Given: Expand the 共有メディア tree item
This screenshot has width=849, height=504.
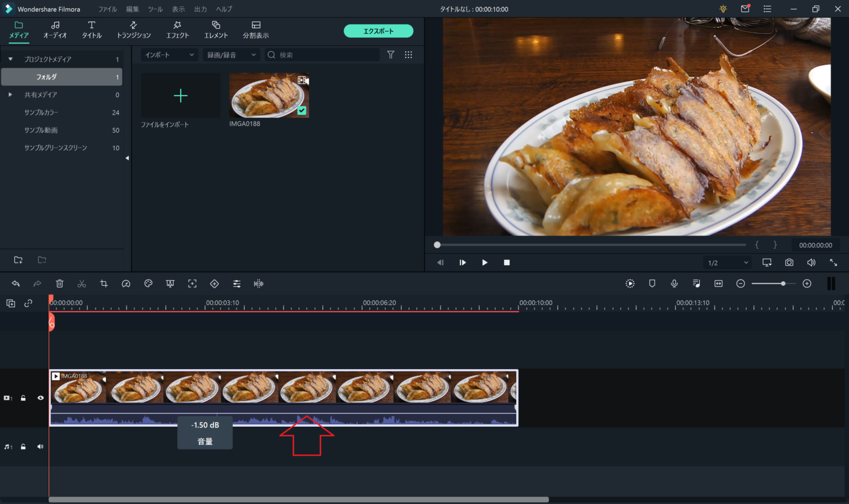Looking at the screenshot, I should [10, 95].
